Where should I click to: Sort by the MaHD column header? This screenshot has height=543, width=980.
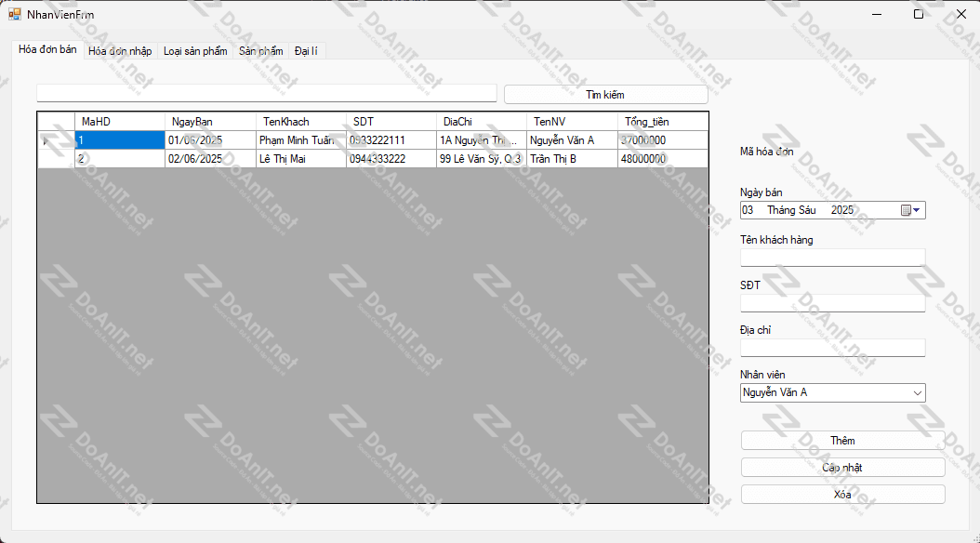point(120,122)
